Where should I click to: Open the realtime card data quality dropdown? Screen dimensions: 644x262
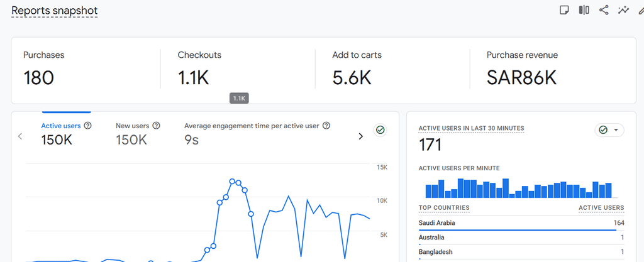click(x=609, y=130)
